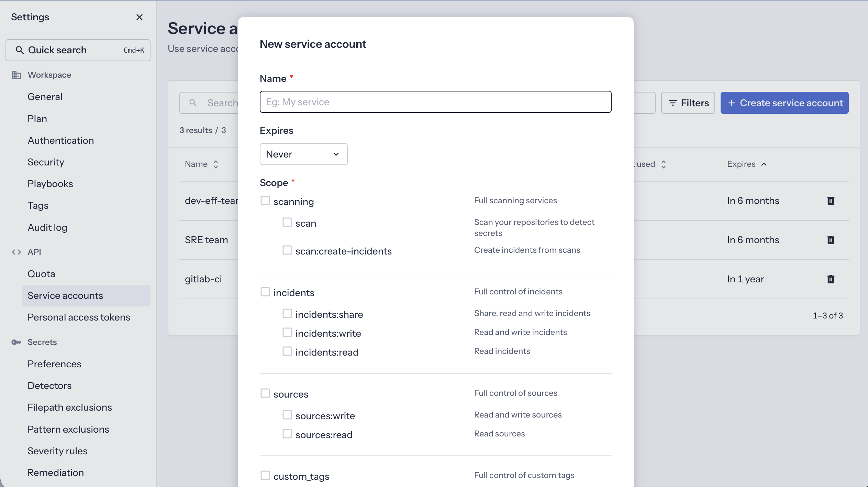Click the plus icon on Create service account
Viewport: 868px width, 487px height.
(x=732, y=103)
